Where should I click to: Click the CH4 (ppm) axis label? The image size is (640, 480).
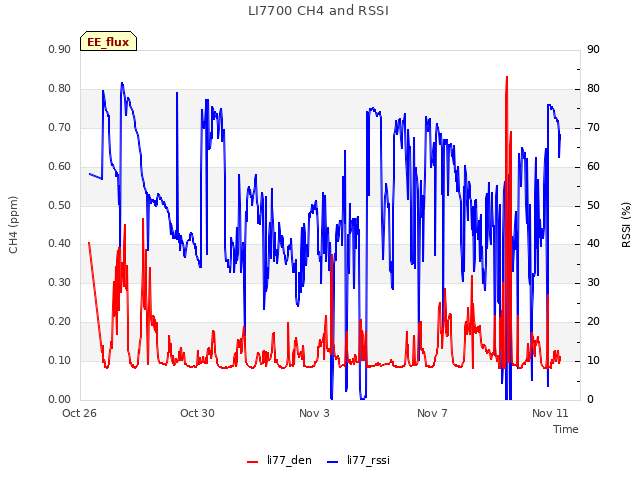13,225
